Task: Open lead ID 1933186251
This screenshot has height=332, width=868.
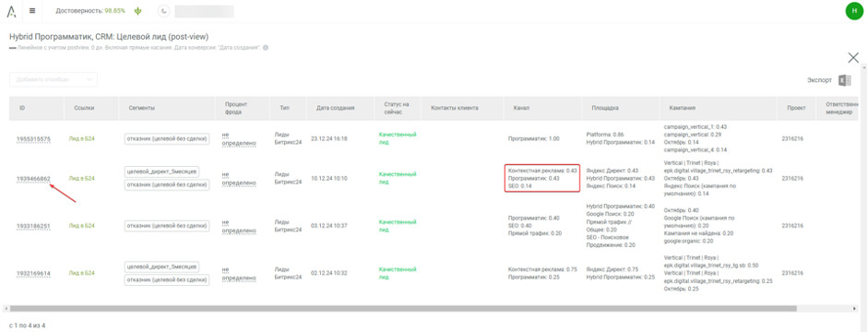Action: tap(33, 226)
